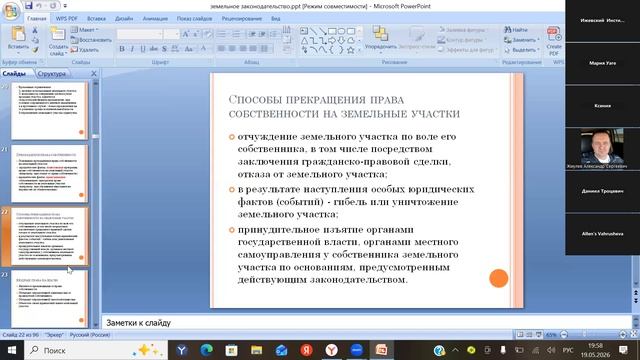The image size is (640, 360).
Task: Click the slide pane vertical scrollbar
Action: tap(96, 204)
